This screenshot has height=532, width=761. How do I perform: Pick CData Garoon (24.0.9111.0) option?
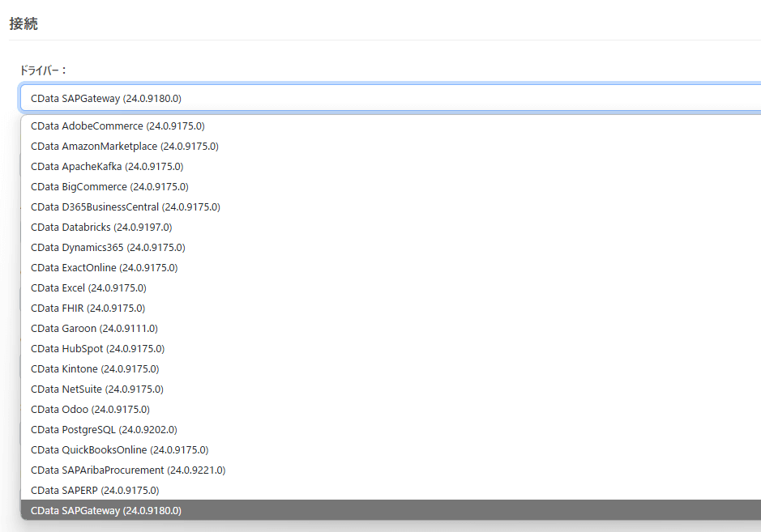coord(391,329)
